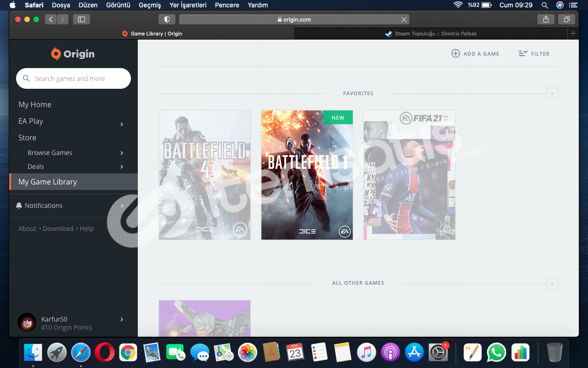
Task: Expand the Deals submenu chevron
Action: pyautogui.click(x=122, y=167)
